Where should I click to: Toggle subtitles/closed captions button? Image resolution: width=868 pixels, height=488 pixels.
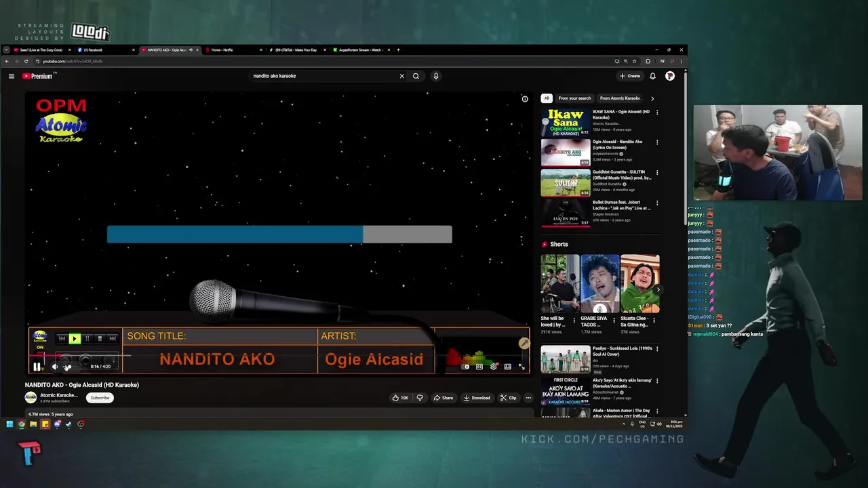tap(479, 367)
